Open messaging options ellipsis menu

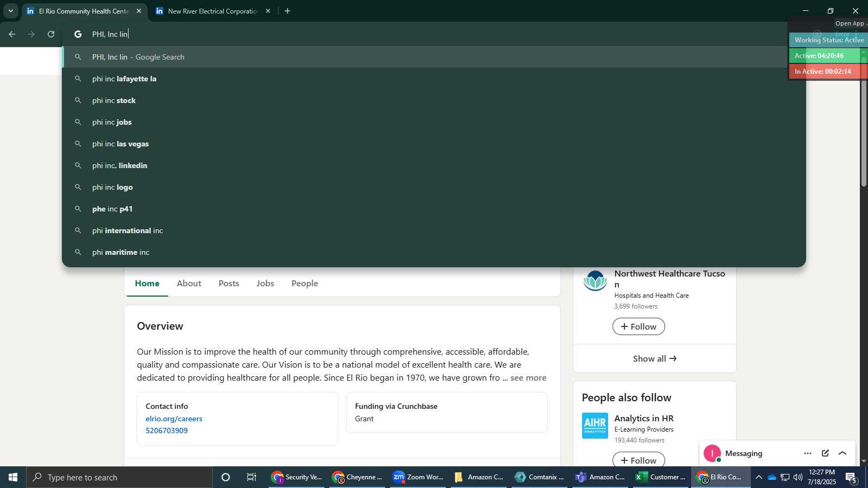tap(808, 453)
